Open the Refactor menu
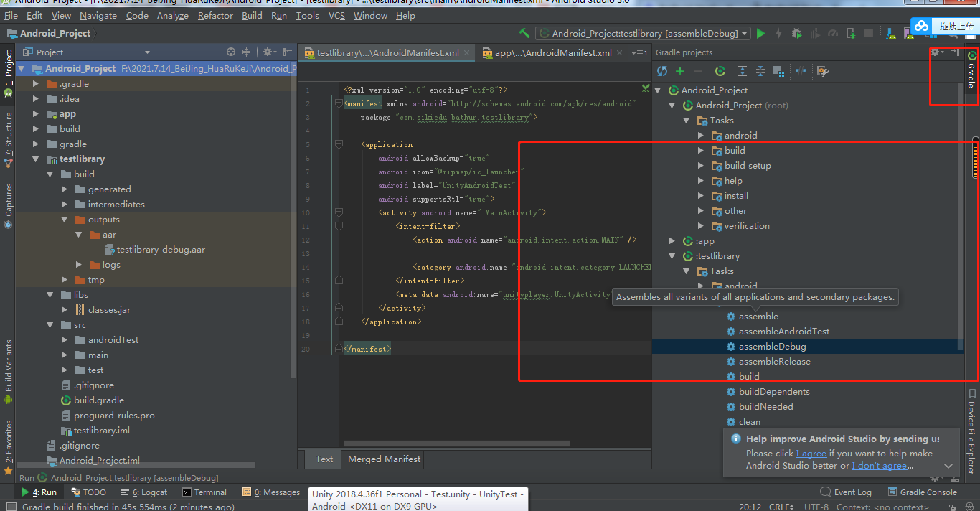This screenshot has height=511, width=980. click(x=215, y=15)
